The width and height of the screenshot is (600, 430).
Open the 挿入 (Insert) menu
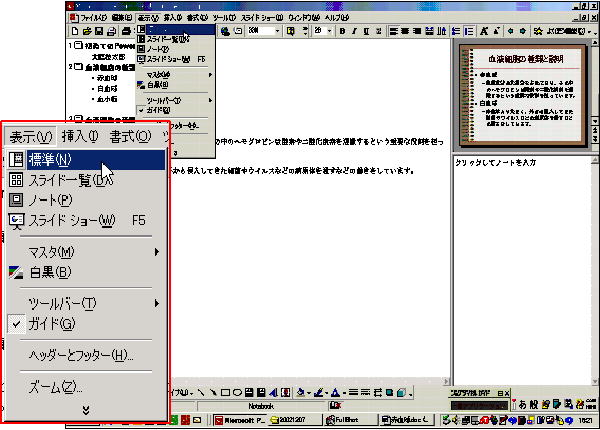point(81,136)
